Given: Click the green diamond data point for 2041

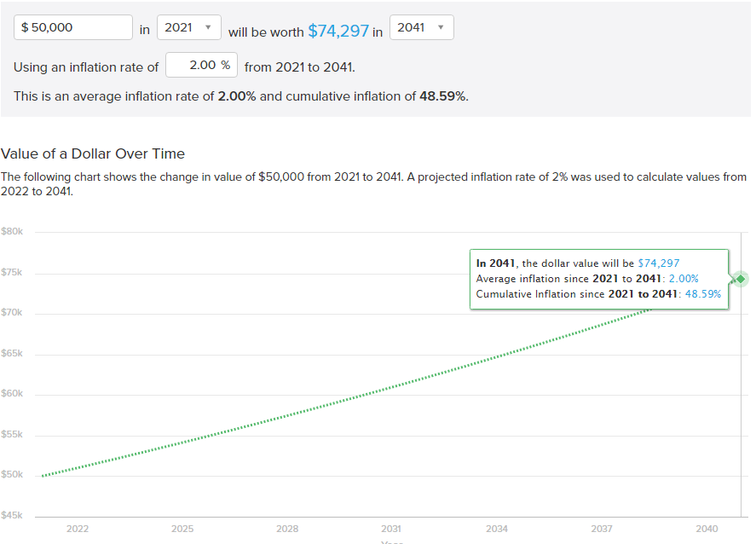Looking at the screenshot, I should tap(741, 279).
